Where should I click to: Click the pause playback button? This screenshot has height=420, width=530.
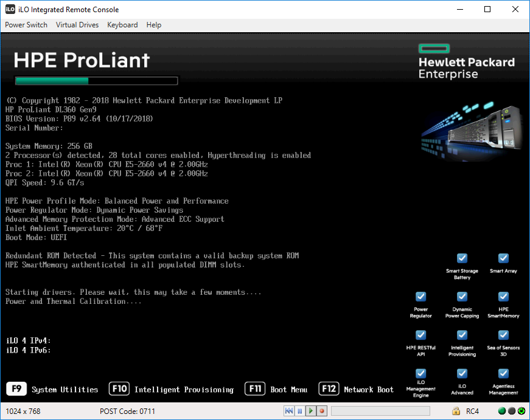point(300,411)
